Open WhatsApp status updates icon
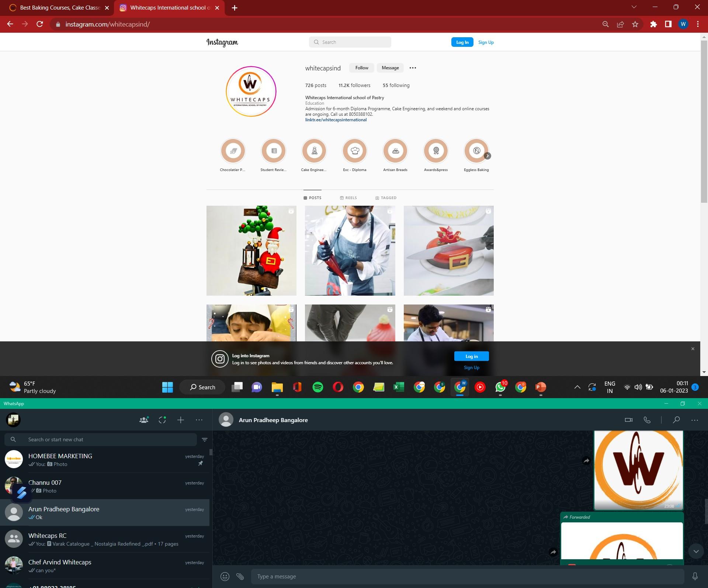Viewport: 708px width, 588px height. 162,420
